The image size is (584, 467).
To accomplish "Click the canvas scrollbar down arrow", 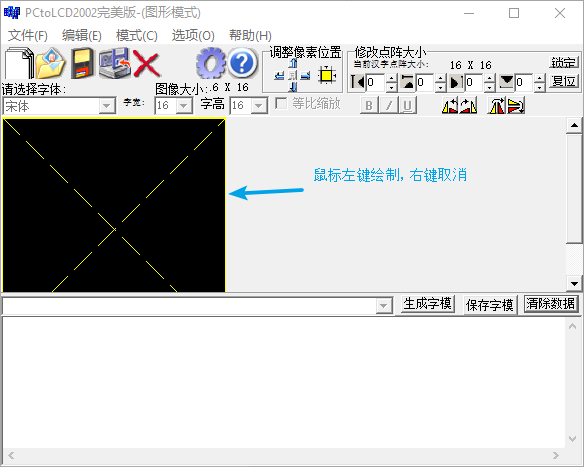I will click(x=574, y=284).
